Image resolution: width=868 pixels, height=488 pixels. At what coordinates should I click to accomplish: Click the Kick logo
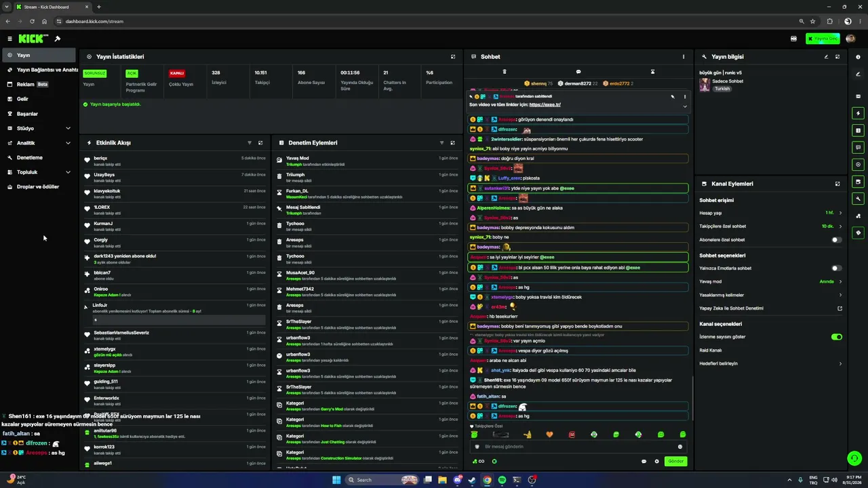coord(33,39)
